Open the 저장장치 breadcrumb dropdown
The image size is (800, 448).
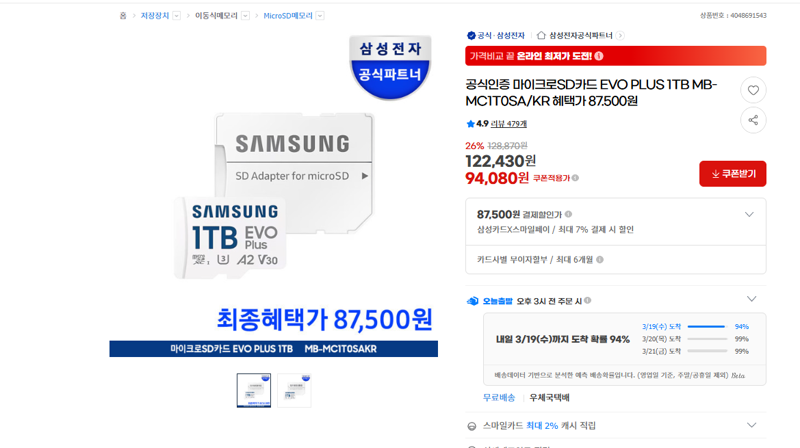point(177,16)
